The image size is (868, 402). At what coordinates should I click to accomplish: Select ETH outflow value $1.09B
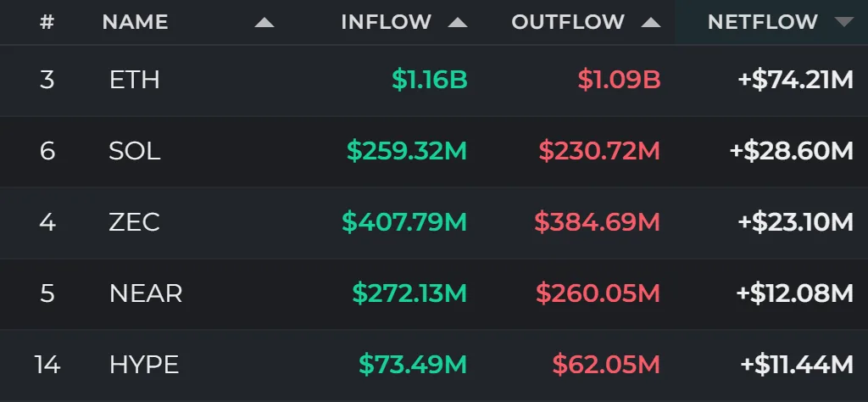point(620,81)
